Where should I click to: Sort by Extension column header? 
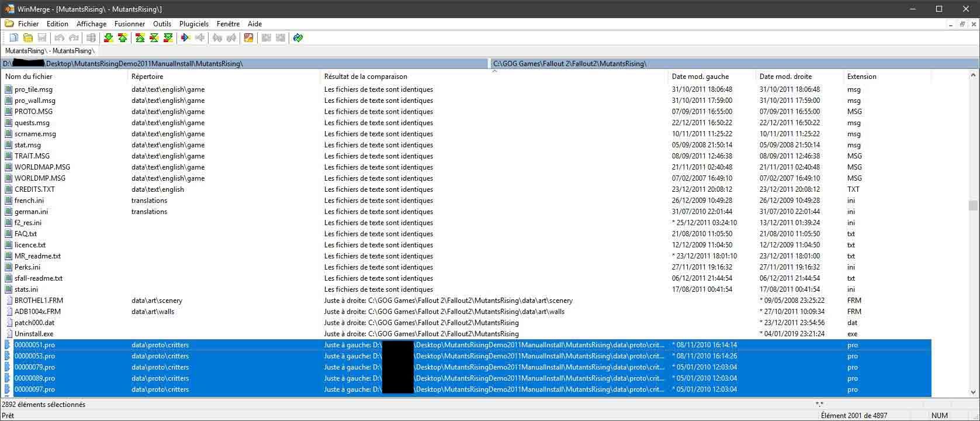pos(887,77)
